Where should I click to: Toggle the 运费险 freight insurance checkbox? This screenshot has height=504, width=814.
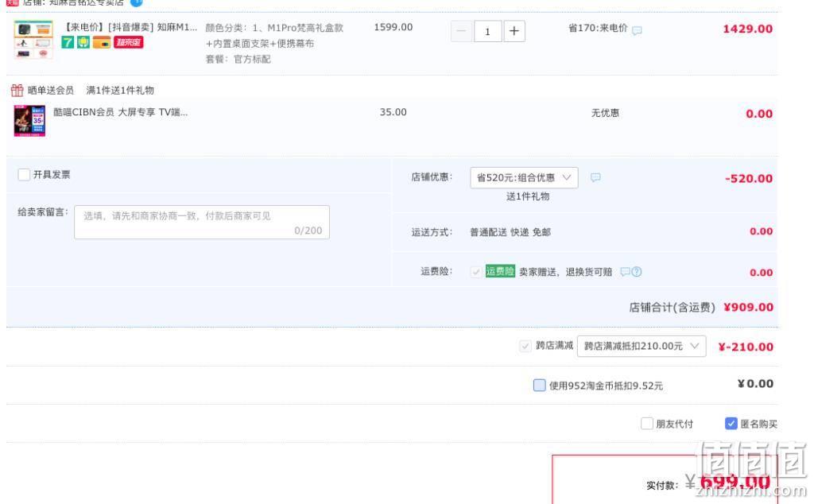tap(475, 271)
